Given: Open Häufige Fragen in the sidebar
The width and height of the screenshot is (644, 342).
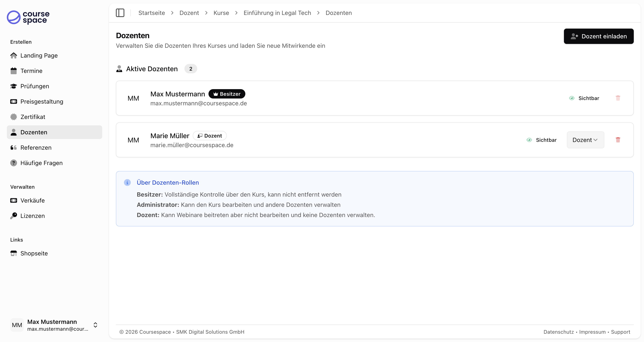Looking at the screenshot, I should pos(41,163).
